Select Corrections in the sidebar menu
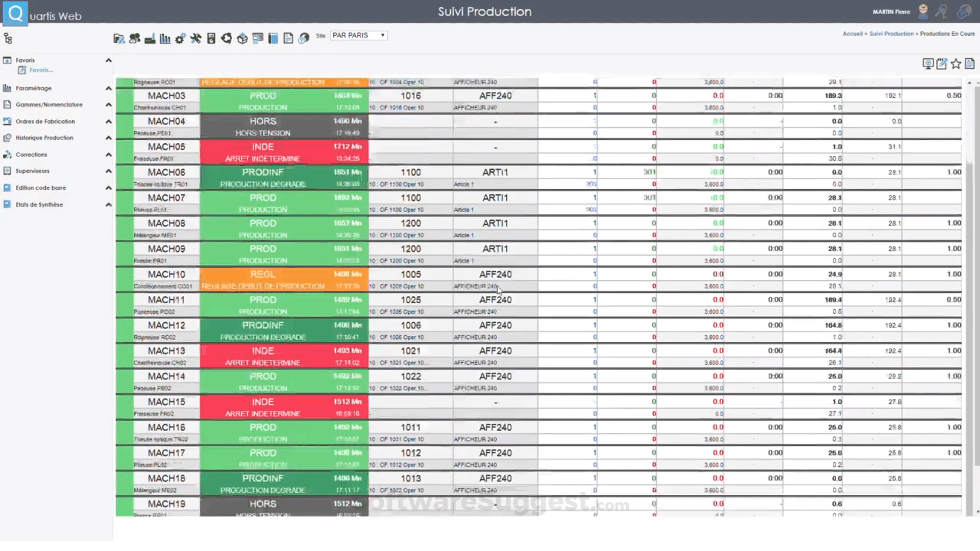This screenshot has height=551, width=980. pyautogui.click(x=32, y=154)
